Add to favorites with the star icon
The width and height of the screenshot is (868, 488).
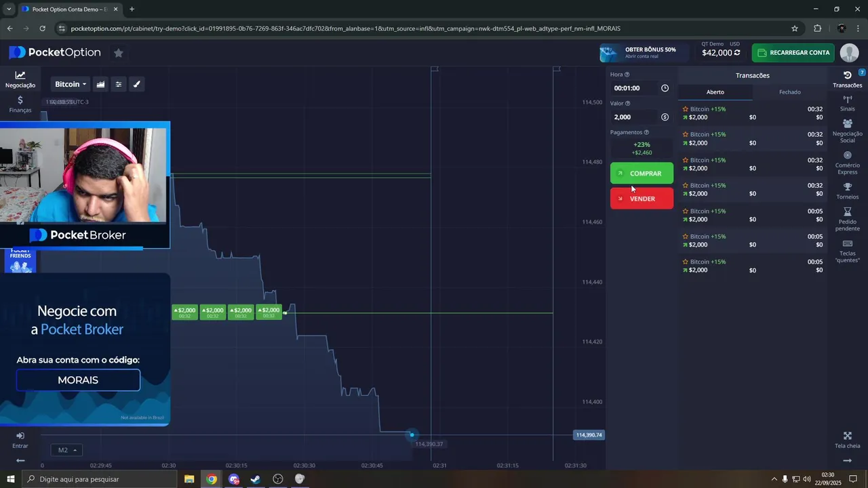(118, 53)
